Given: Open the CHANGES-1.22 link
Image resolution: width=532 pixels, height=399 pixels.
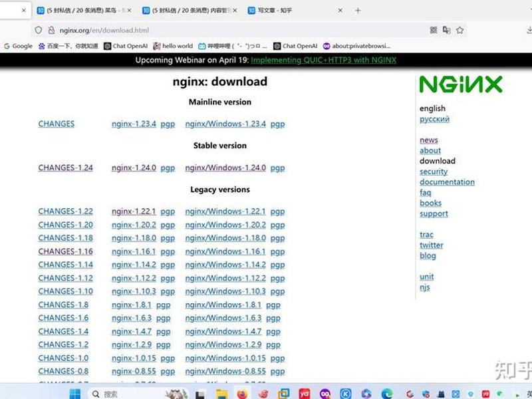Looking at the screenshot, I should click(65, 211).
